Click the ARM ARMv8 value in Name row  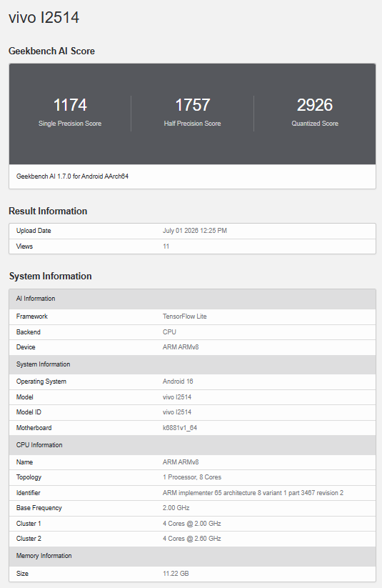pyautogui.click(x=181, y=462)
